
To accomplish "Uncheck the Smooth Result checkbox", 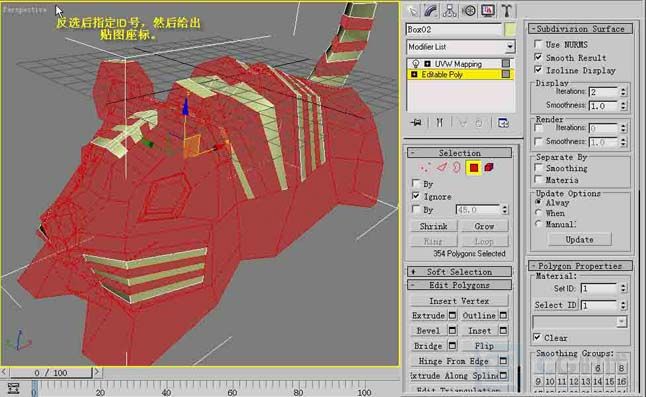I will click(x=538, y=57).
